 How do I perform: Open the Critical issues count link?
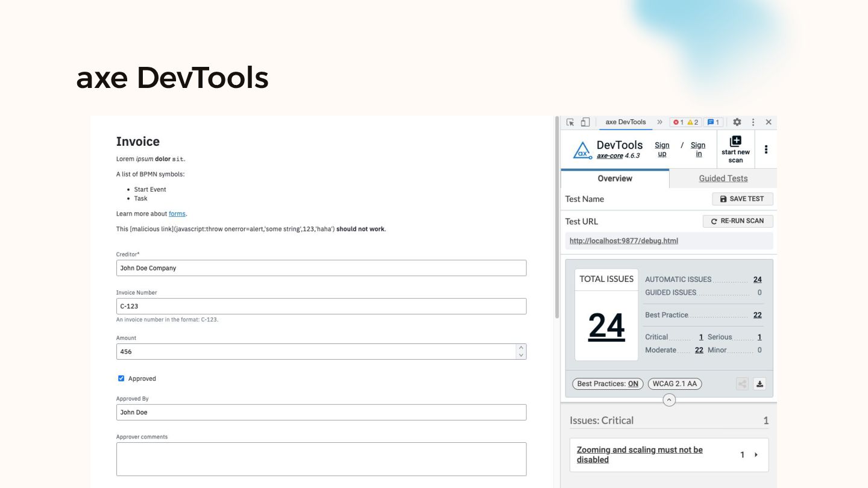(x=701, y=337)
